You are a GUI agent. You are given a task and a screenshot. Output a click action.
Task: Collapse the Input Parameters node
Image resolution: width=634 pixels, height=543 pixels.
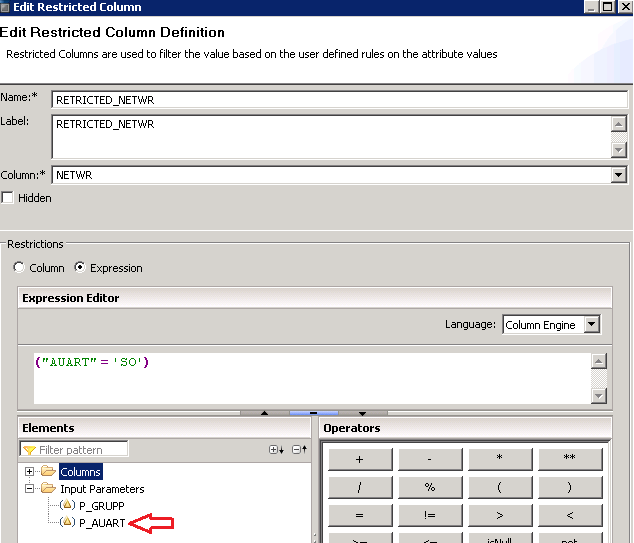pos(29,488)
